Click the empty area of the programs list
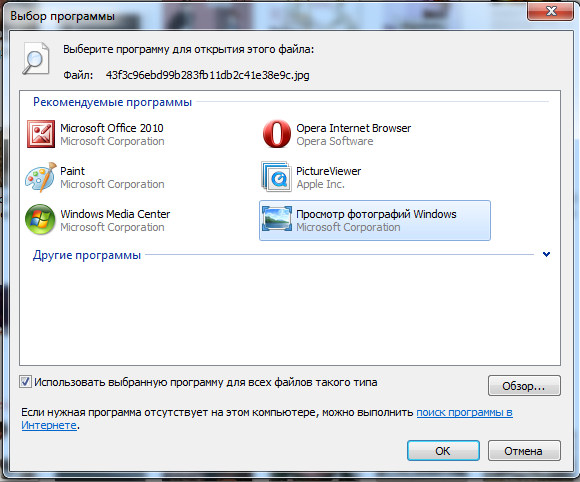Image resolution: width=580 pixels, height=482 pixels. (x=290, y=314)
